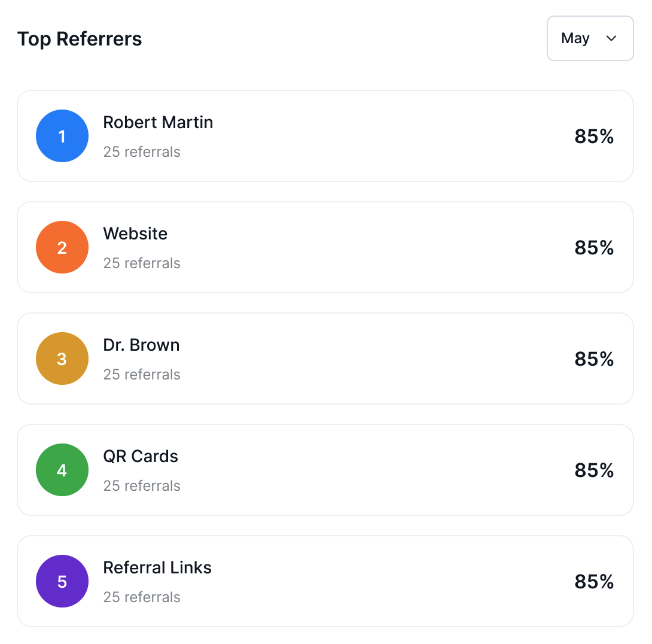Click the green rank 4 badge
This screenshot has width=652, height=644.
62,470
